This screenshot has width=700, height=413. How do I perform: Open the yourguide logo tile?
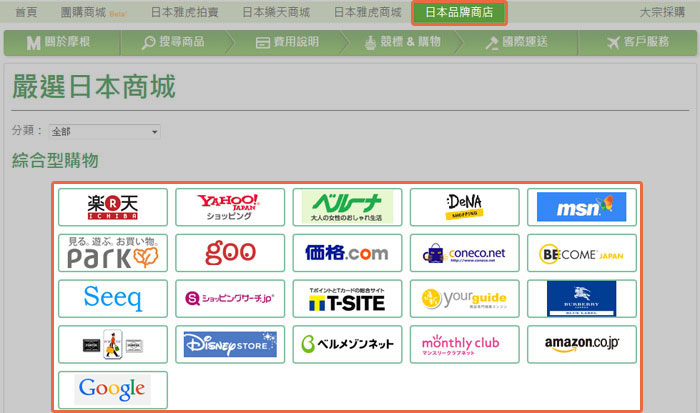coord(465,299)
